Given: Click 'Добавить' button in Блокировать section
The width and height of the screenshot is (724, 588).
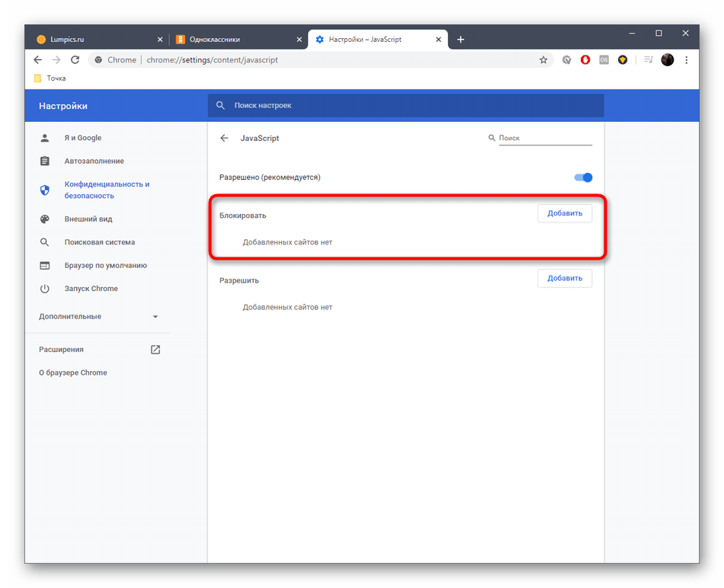Looking at the screenshot, I should 564,214.
